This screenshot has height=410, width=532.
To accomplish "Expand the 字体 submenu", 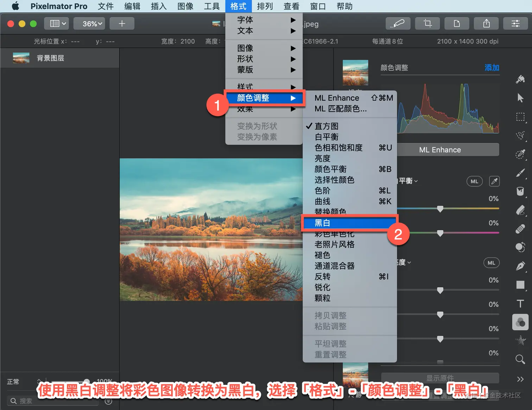I will 264,20.
